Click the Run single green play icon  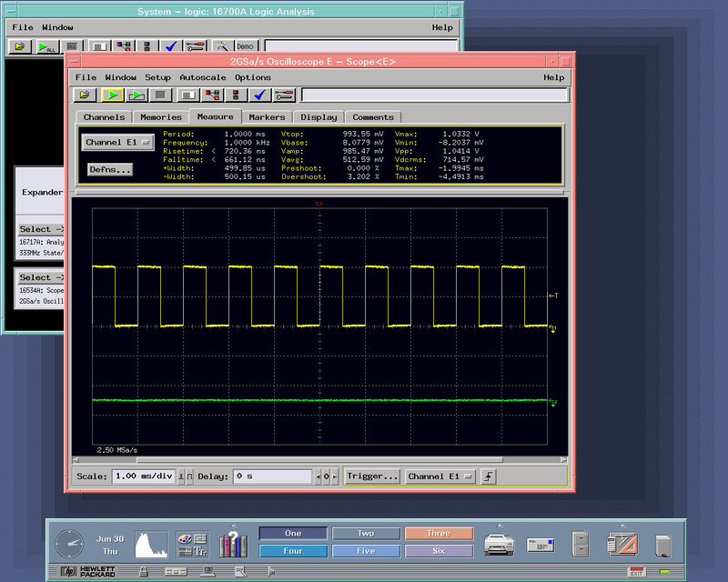[112, 95]
